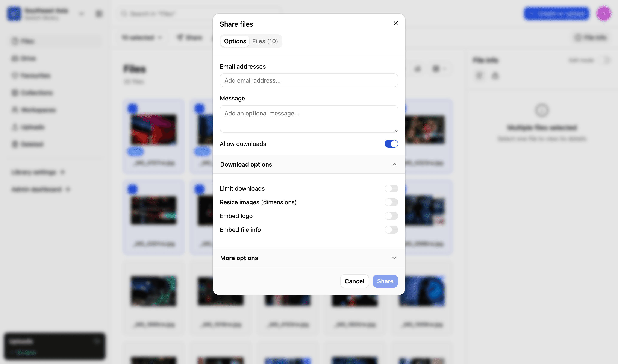The width and height of the screenshot is (618, 364).
Task: Click the Create or upload button
Action: pos(556,14)
